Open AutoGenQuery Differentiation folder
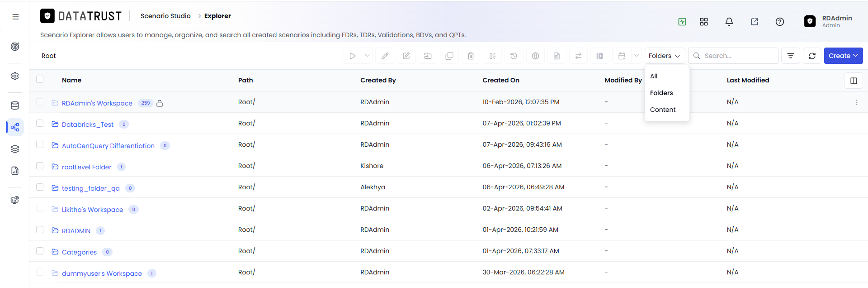Viewport: 868px width, 288px height. click(108, 146)
